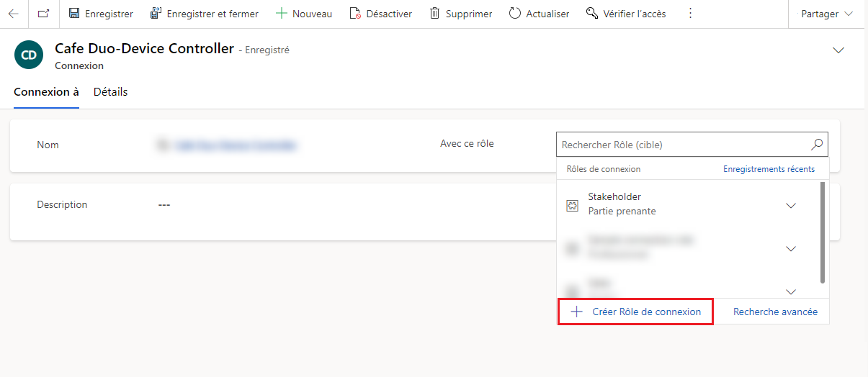Viewport: 868px width, 377px height.
Task: Open record in new window icon
Action: [44, 14]
